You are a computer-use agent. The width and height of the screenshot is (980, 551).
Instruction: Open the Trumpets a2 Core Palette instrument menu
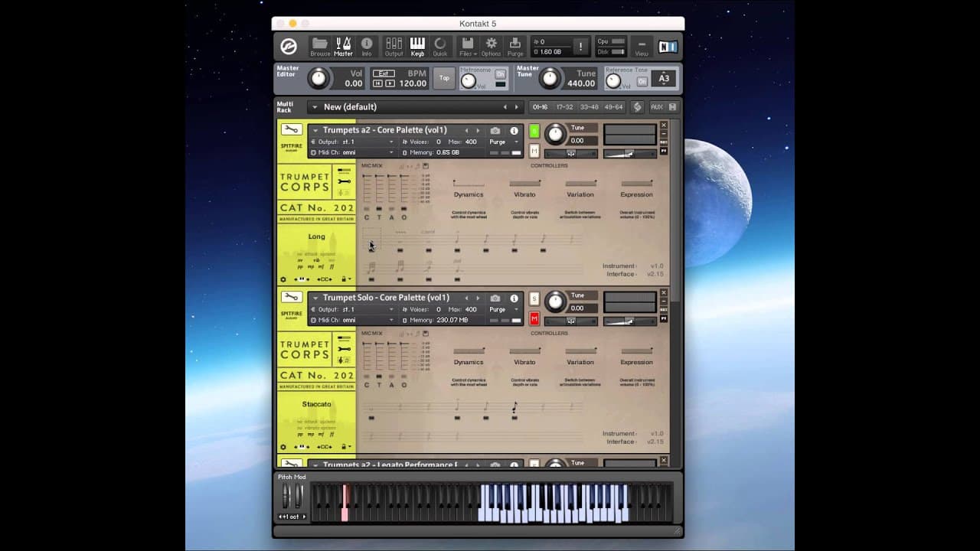(x=315, y=131)
